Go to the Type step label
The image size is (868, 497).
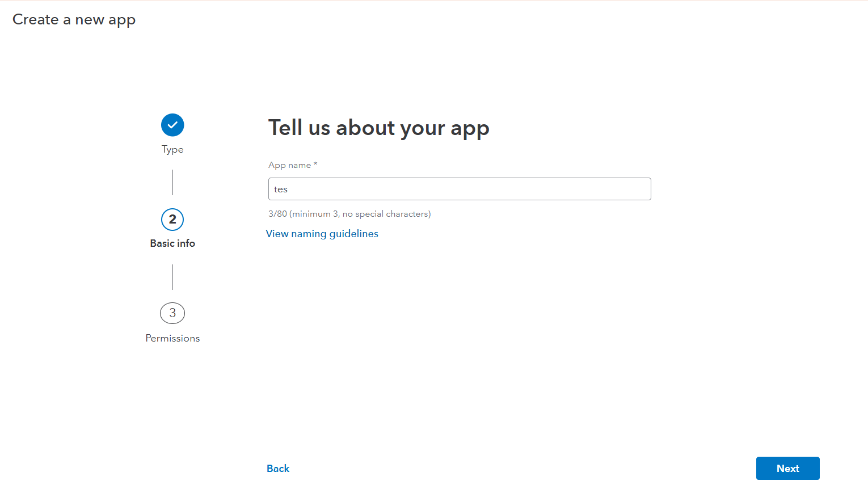tap(172, 149)
